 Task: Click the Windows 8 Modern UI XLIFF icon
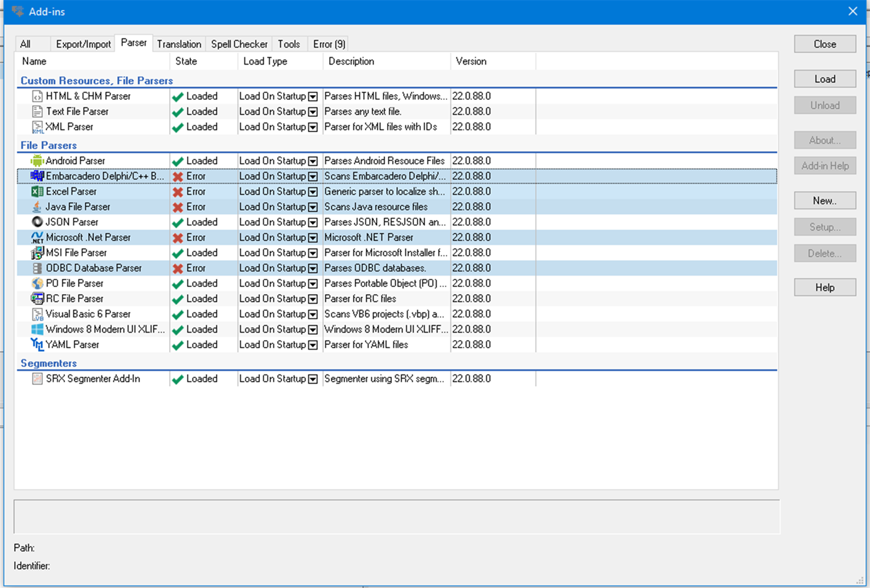37,329
